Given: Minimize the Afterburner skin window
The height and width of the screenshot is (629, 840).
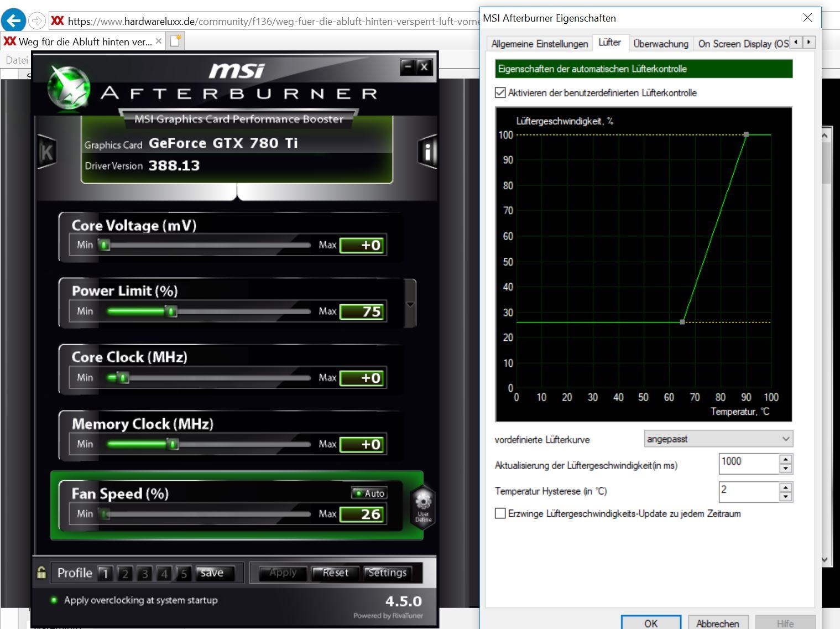Looking at the screenshot, I should point(408,67).
